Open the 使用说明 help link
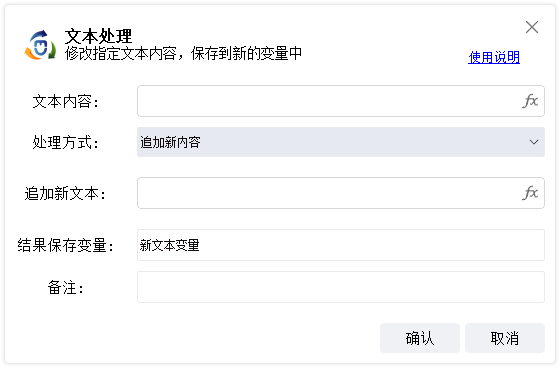The height and width of the screenshot is (368, 560). pyautogui.click(x=494, y=57)
